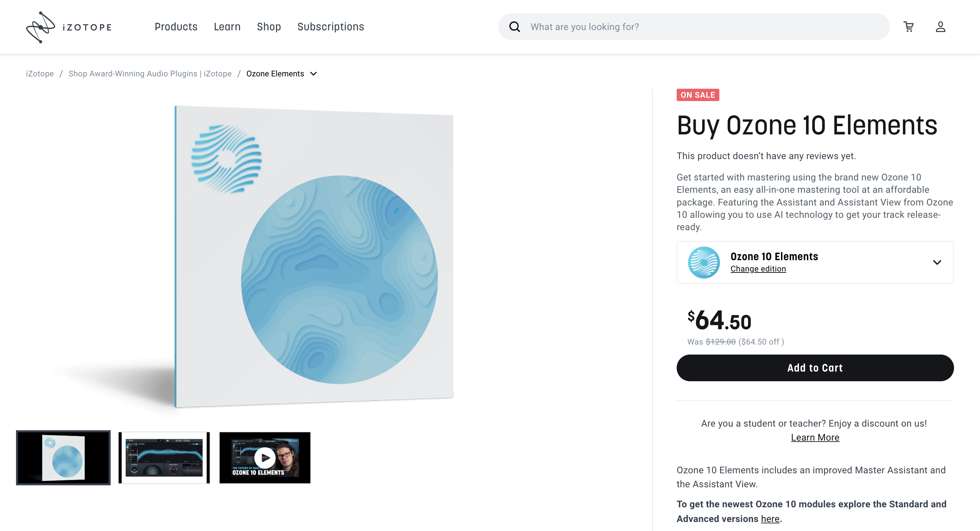Open the Shop menu
980x531 pixels.
point(269,27)
